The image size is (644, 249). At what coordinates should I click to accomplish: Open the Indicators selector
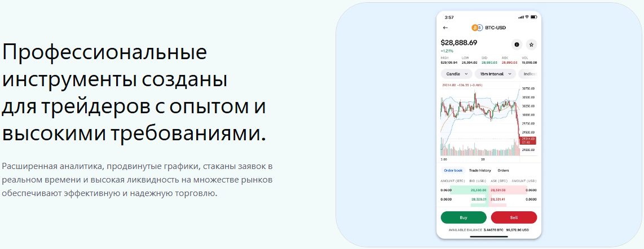pyautogui.click(x=528, y=74)
